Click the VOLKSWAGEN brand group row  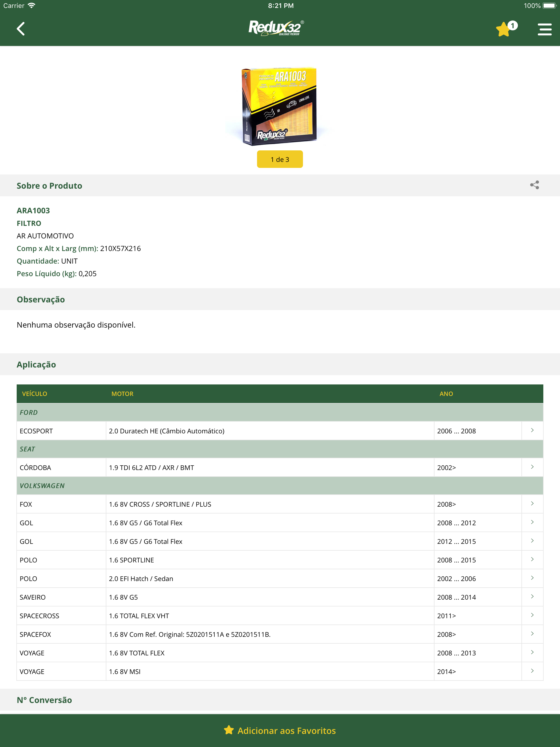(280, 486)
